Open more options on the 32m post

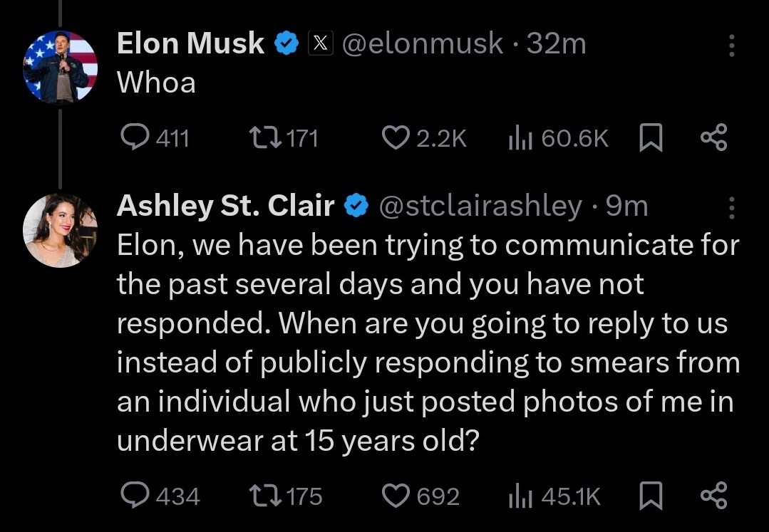coord(731,46)
